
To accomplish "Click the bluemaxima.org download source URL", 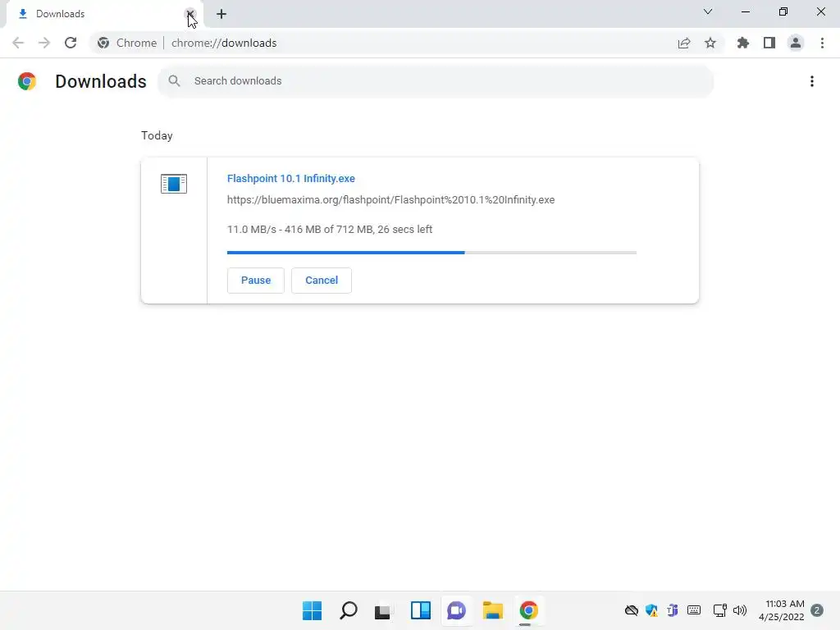I will point(390,200).
